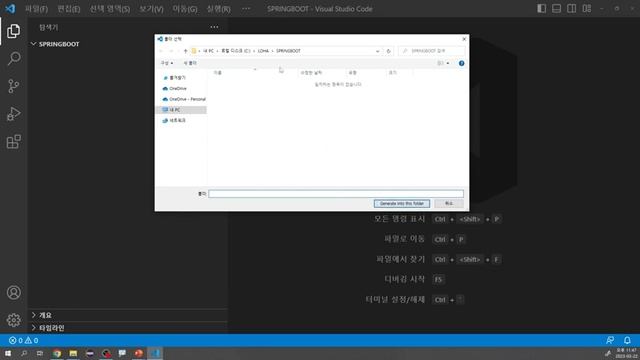Click the New folder button in dialog

190,63
